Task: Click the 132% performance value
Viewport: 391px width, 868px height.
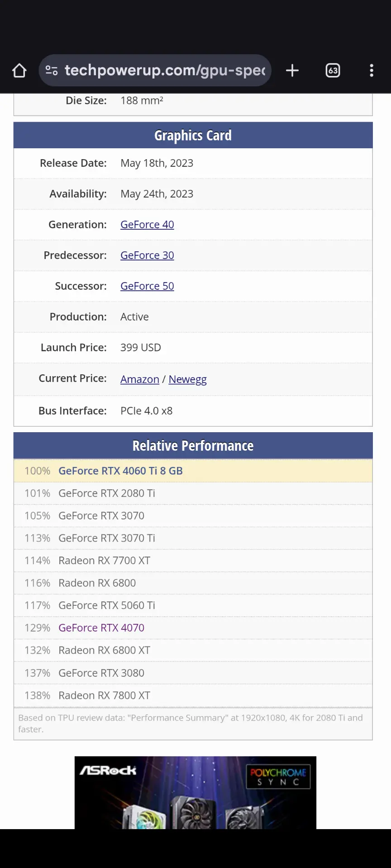Action: [x=37, y=651]
